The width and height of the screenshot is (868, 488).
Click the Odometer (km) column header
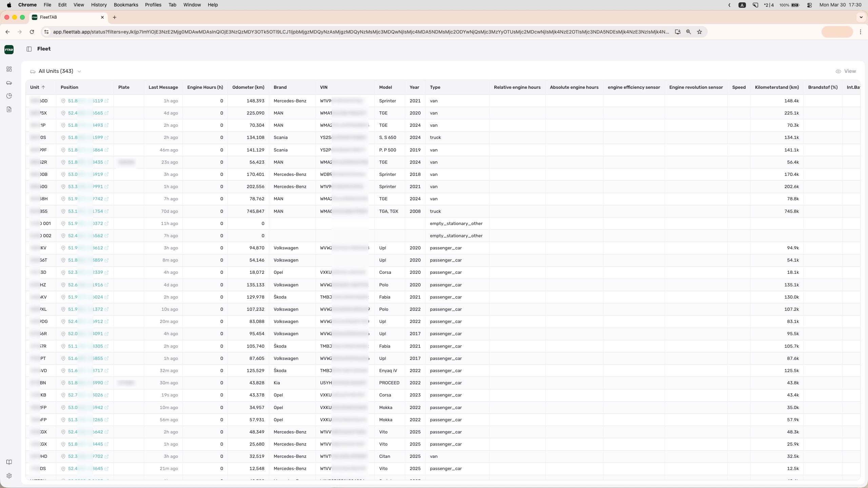click(x=248, y=87)
